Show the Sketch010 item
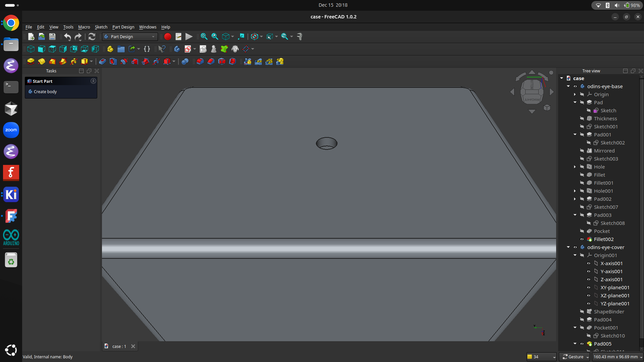Viewport: 644px width, 362px height. point(589,336)
